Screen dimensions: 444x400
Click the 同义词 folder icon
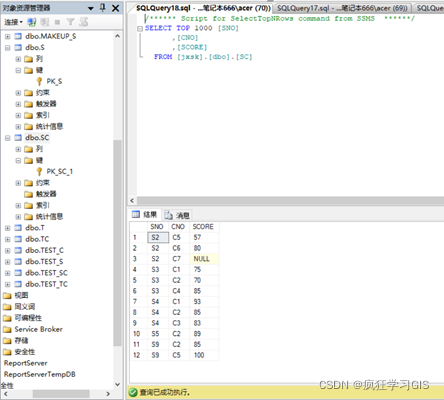7,307
